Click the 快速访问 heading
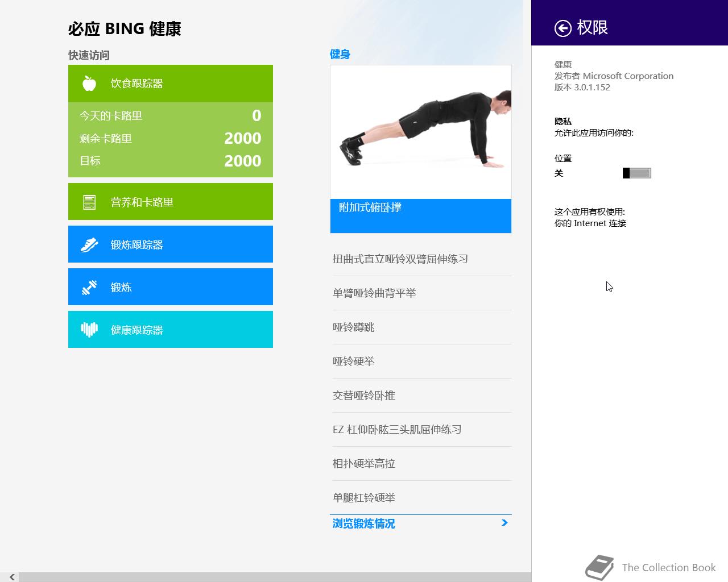728x582 pixels. coord(89,55)
